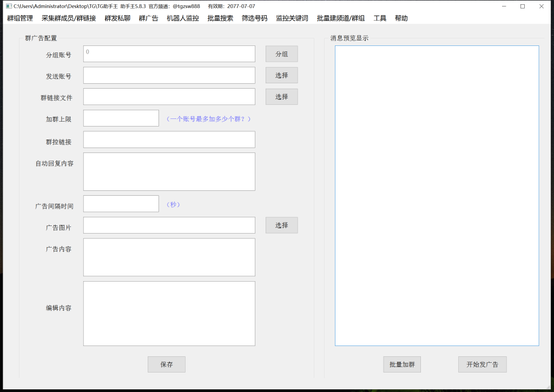This screenshot has height=392, width=554.
Task: Click the 群广告配置 group label
Action: [41, 38]
